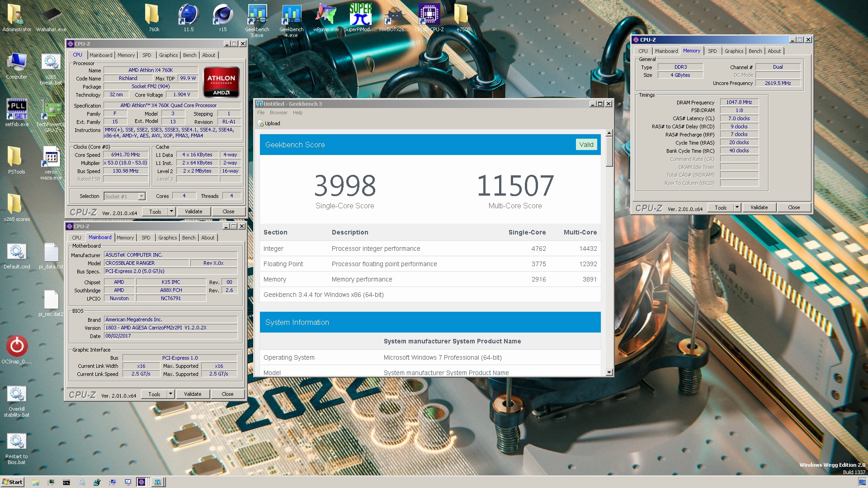Switch to Mainboard tab in top-left CPU-Z
The width and height of the screenshot is (868, 488).
tap(101, 55)
